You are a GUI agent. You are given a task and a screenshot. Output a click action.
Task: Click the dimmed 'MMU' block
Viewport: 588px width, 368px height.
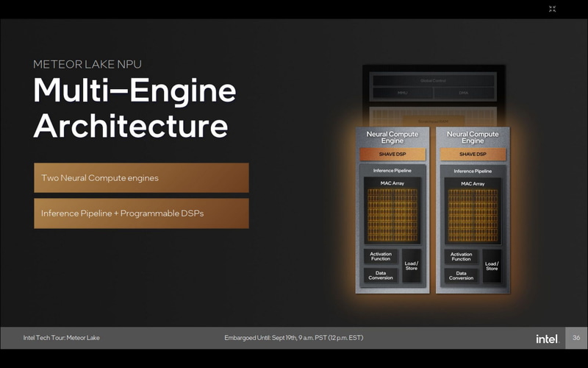click(402, 93)
